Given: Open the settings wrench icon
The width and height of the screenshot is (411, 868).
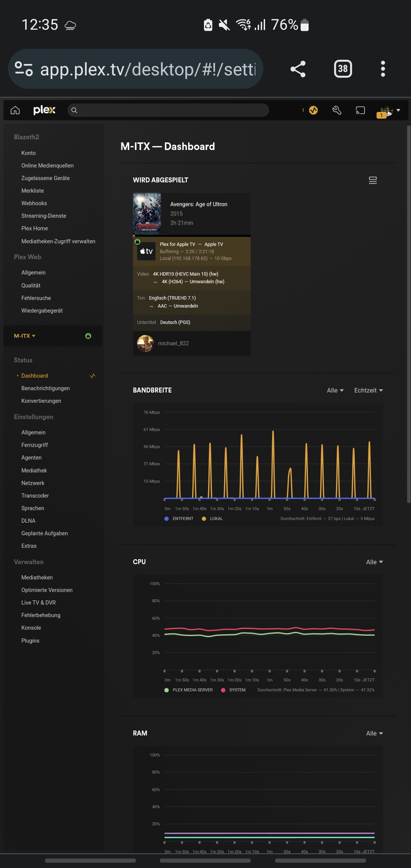Looking at the screenshot, I should (x=337, y=110).
